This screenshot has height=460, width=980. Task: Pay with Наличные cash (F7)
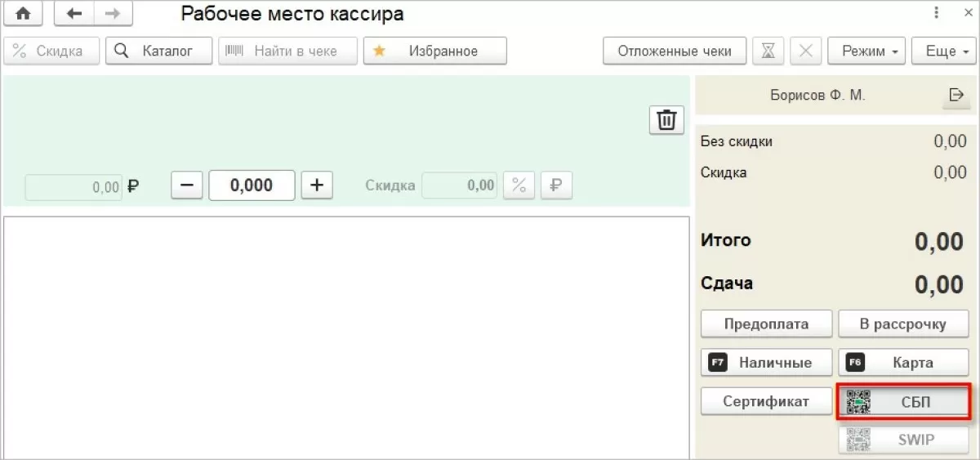[766, 362]
